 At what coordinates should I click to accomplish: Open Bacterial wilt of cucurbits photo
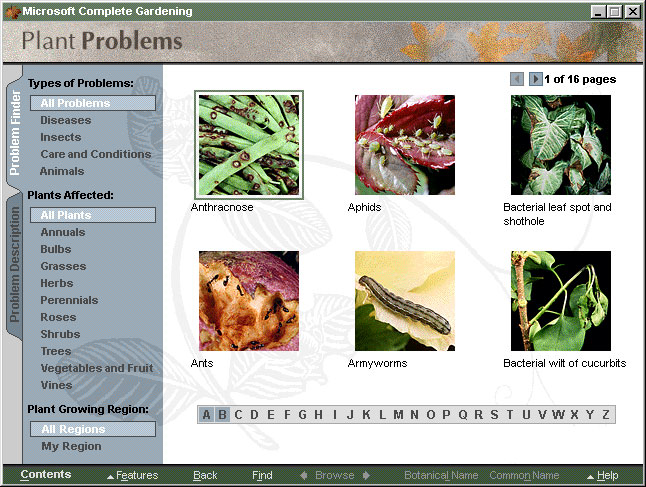[561, 301]
